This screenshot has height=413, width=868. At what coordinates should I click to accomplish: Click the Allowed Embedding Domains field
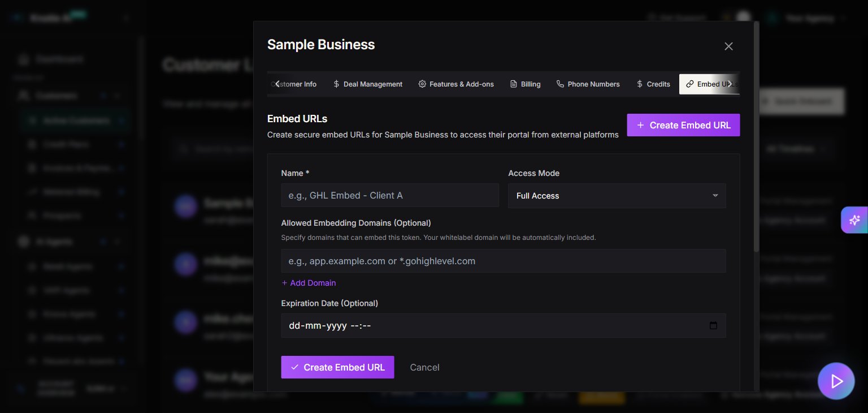(x=504, y=261)
